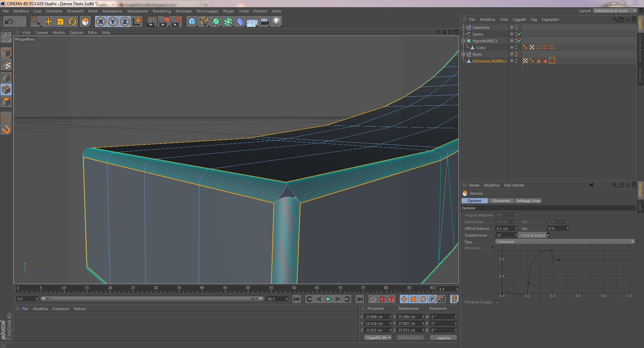Open the Tipo dropdown showing Convesso
Screen dimensions: 644x348
tap(565, 242)
